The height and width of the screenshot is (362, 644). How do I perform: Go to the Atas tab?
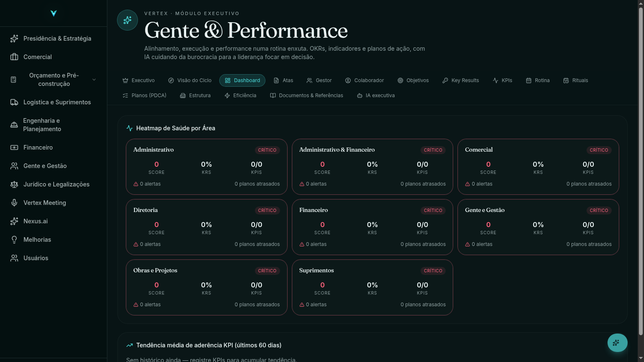pyautogui.click(x=283, y=80)
